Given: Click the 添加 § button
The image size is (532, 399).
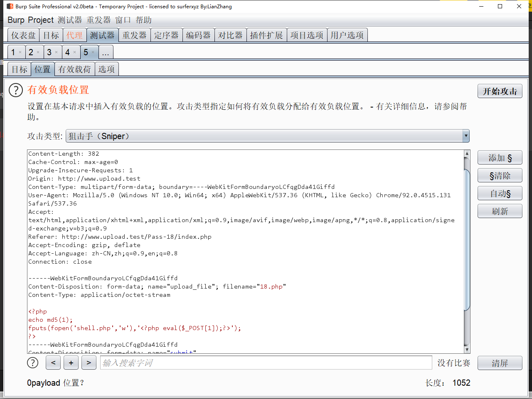Looking at the screenshot, I should 500,158.
